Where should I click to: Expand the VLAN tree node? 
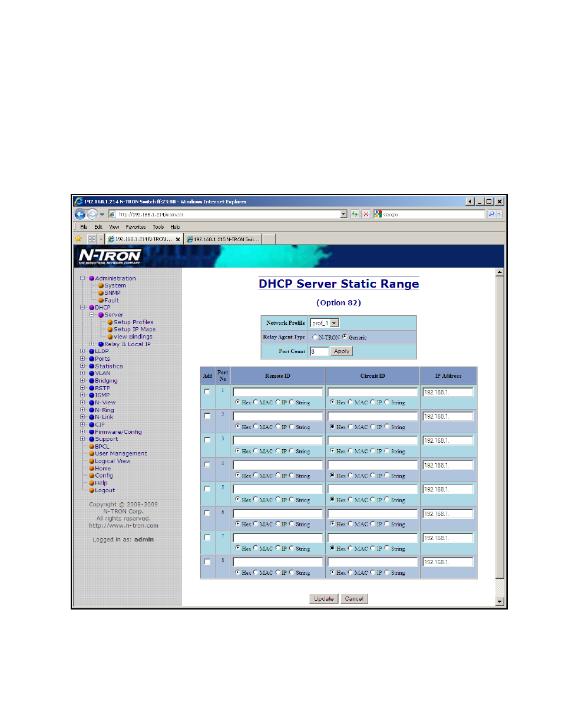[83, 373]
